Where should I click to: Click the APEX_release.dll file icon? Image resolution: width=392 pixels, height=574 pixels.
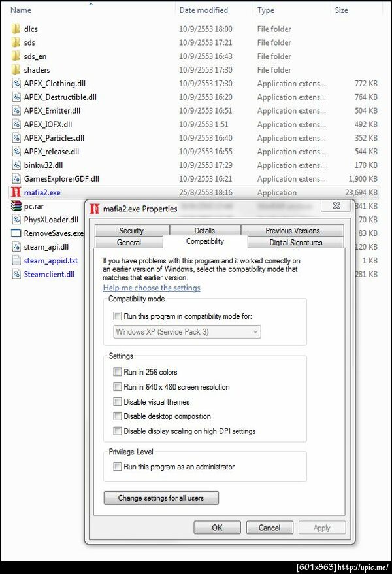click(x=16, y=151)
